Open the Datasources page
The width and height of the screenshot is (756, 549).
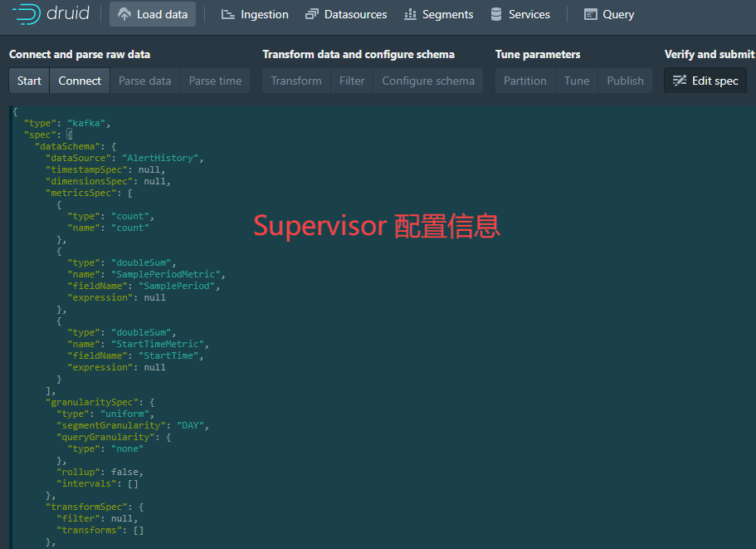tap(346, 14)
